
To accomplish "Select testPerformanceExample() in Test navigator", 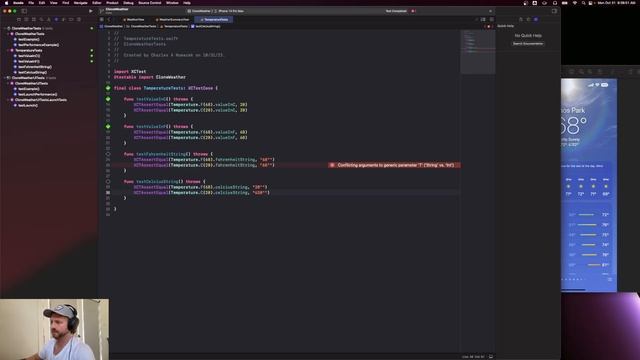I will click(38, 45).
